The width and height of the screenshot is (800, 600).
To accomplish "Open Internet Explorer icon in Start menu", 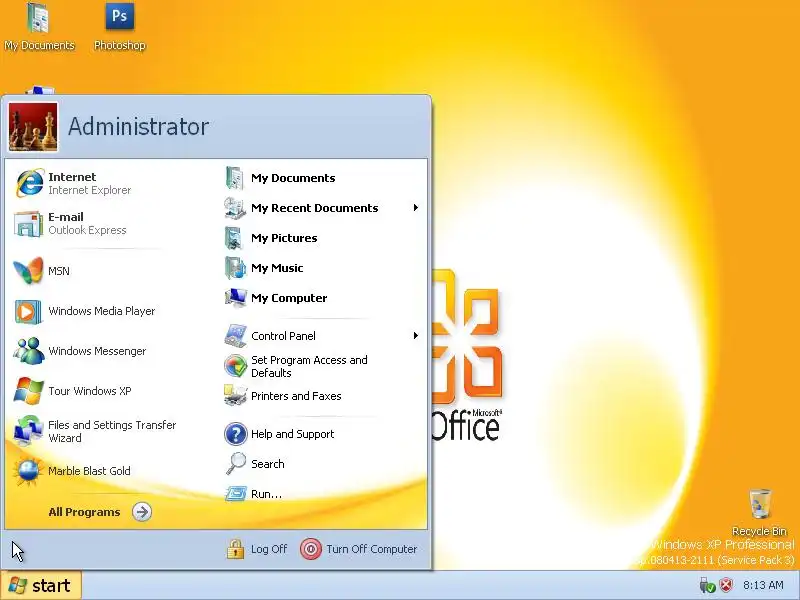I will (29, 183).
